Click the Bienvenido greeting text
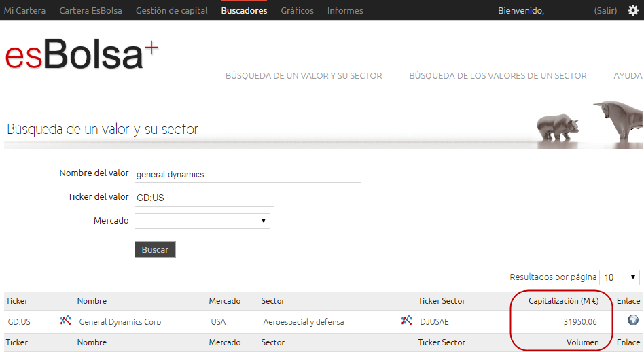Viewport: 644px width, 352px height. (521, 10)
